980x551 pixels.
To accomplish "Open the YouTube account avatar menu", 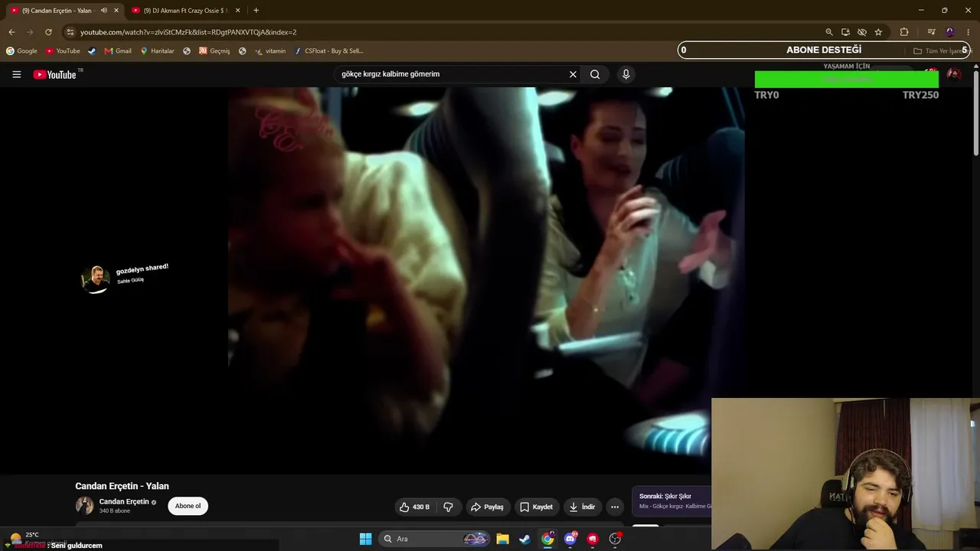I will point(953,74).
